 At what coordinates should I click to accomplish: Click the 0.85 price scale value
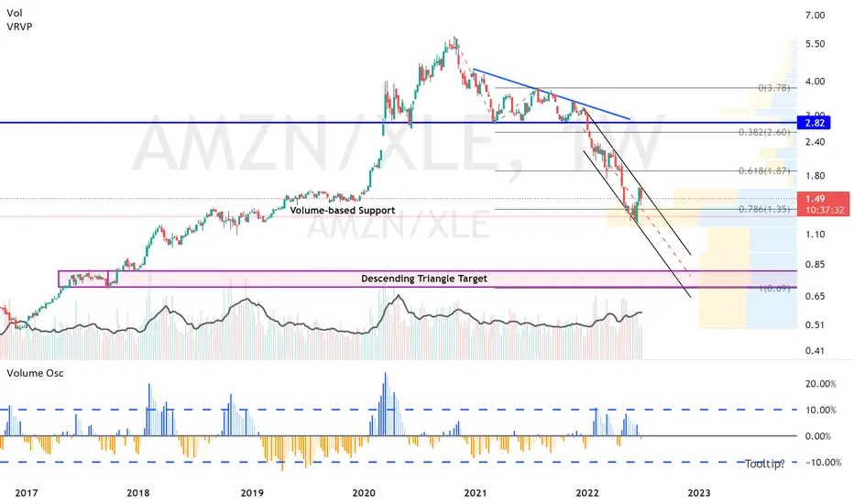(x=815, y=264)
